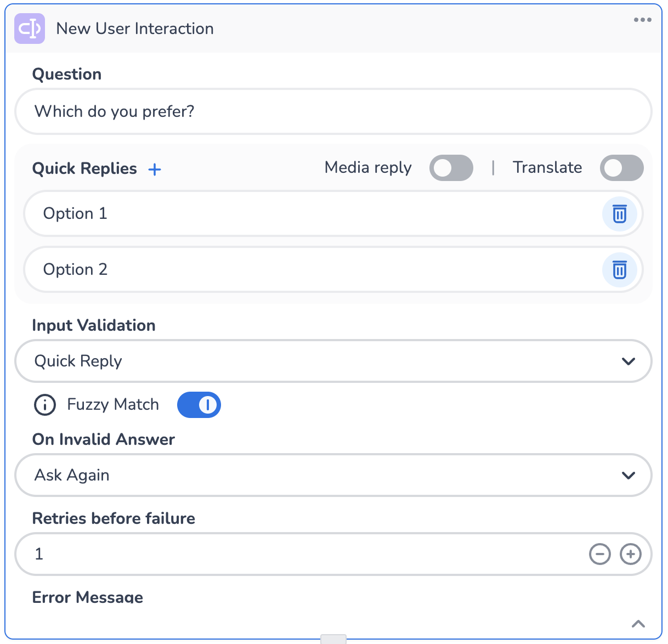Disable the Fuzzy Match switch
The height and width of the screenshot is (644, 668).
(199, 405)
